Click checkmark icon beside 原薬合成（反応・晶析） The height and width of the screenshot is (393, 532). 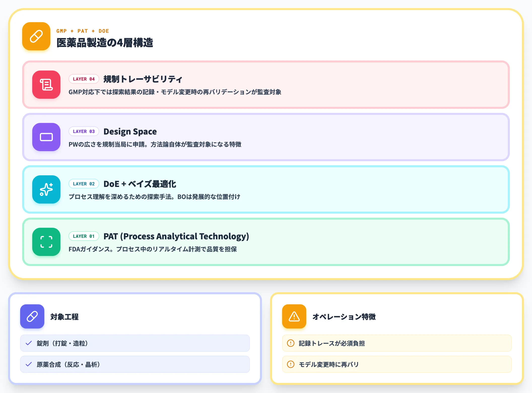[x=29, y=364]
